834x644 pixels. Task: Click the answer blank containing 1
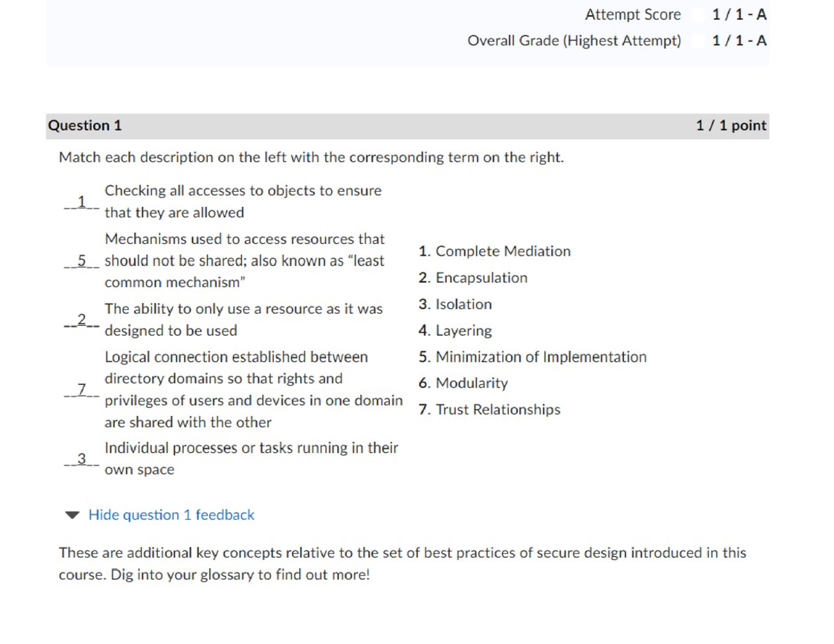pos(81,201)
